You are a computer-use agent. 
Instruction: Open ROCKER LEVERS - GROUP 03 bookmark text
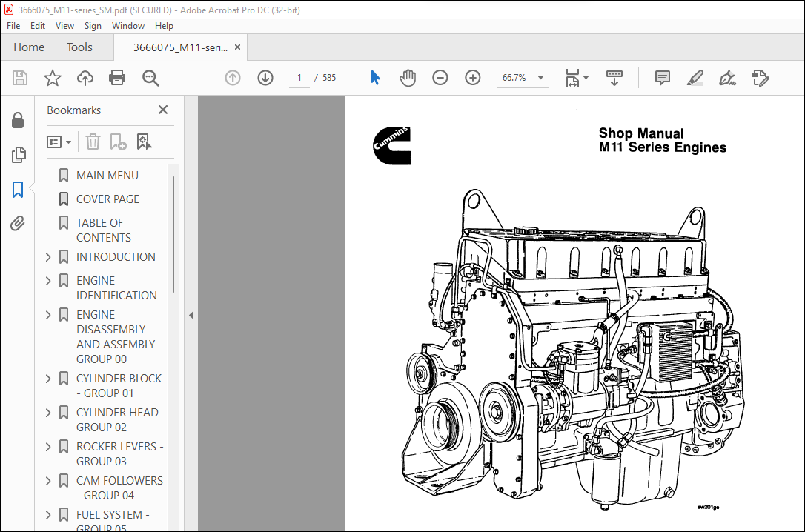pos(119,454)
